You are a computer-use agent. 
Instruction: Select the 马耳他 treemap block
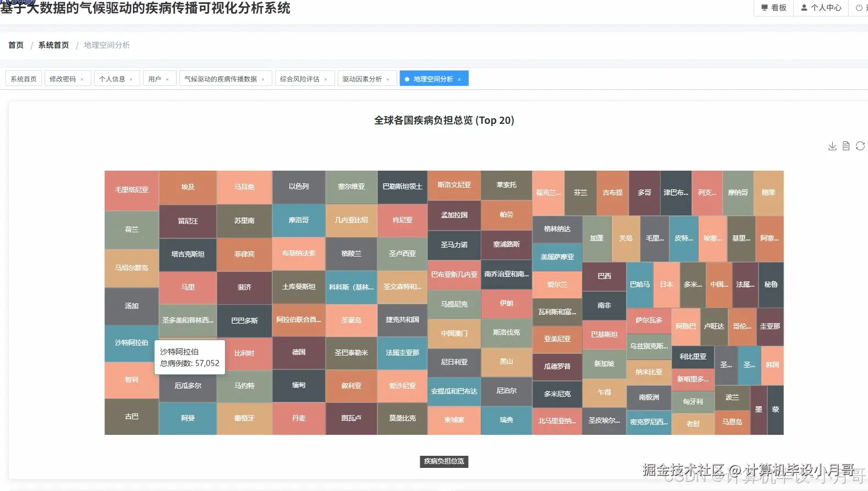(x=244, y=187)
